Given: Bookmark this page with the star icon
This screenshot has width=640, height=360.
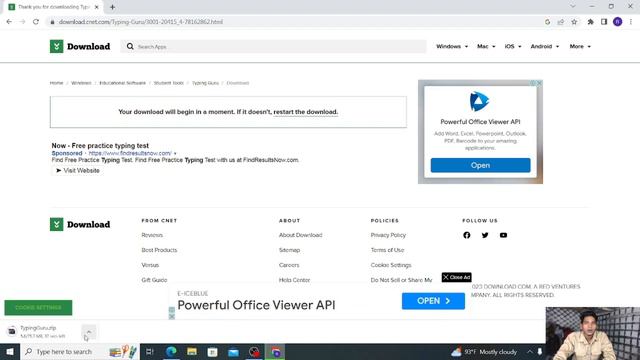Looking at the screenshot, I should tap(574, 22).
